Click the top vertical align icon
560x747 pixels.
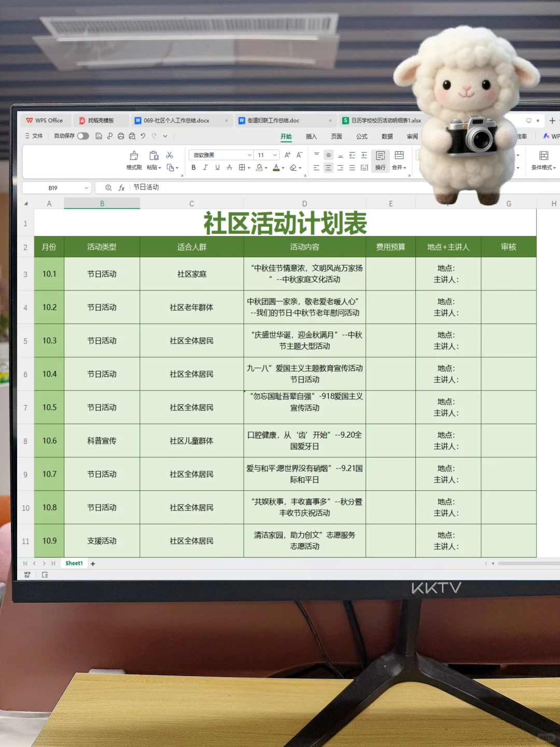316,155
